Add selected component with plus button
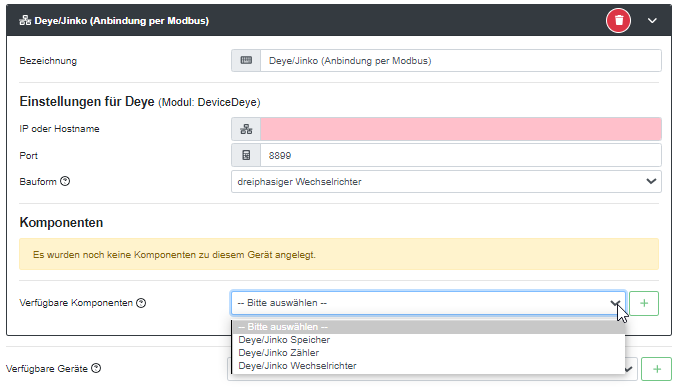 pyautogui.click(x=644, y=303)
